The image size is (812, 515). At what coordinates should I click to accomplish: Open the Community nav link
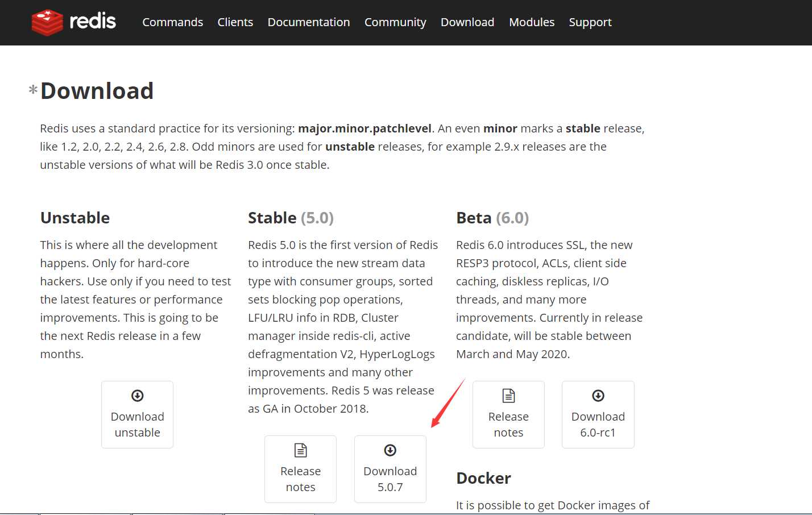[395, 22]
